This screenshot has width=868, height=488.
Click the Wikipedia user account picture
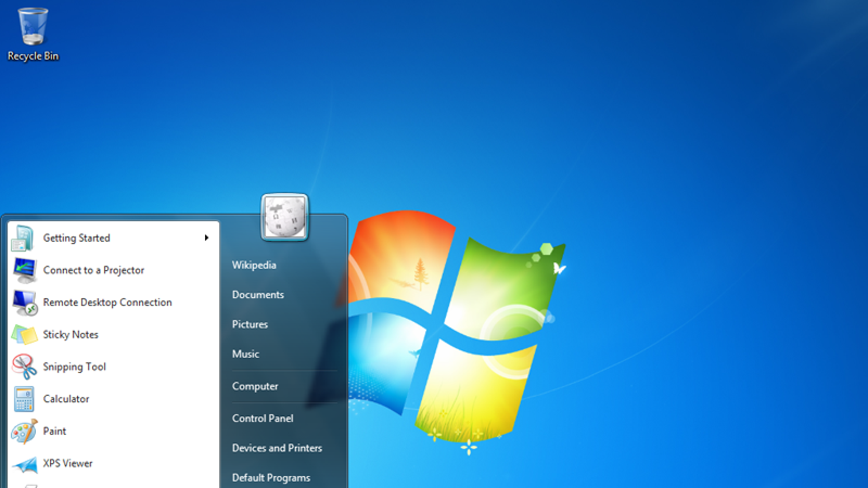pos(284,217)
